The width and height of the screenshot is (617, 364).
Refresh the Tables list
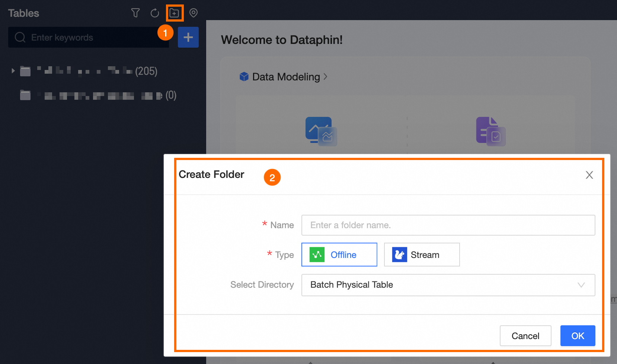[x=155, y=13]
